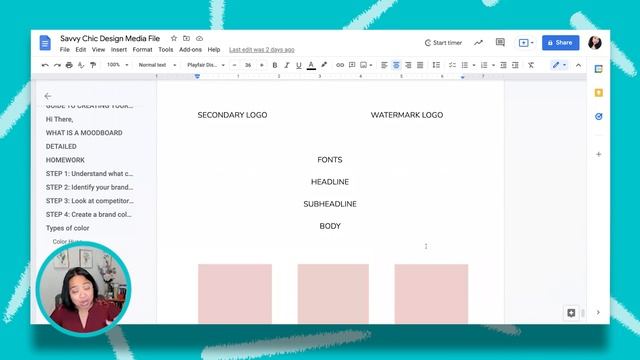Insert a checklist
The width and height of the screenshot is (640, 360).
coord(452,65)
